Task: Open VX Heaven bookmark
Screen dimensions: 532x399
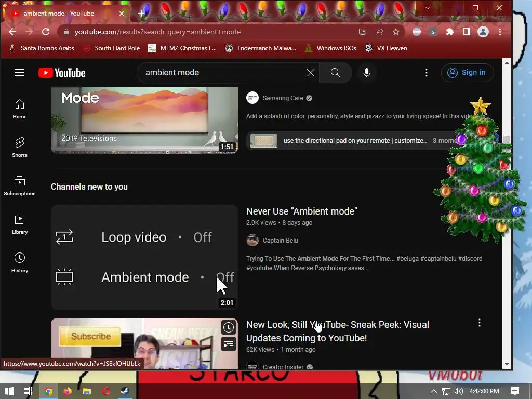Action: [386, 48]
